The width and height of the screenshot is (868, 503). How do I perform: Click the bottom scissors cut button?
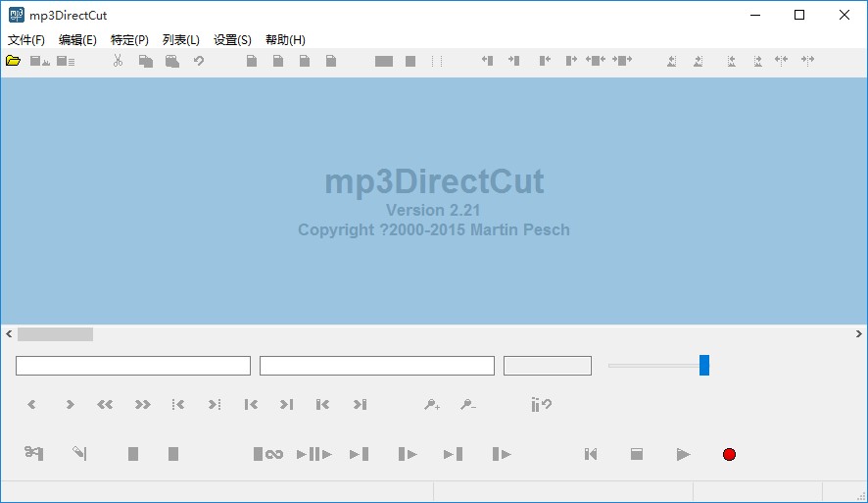(x=33, y=453)
